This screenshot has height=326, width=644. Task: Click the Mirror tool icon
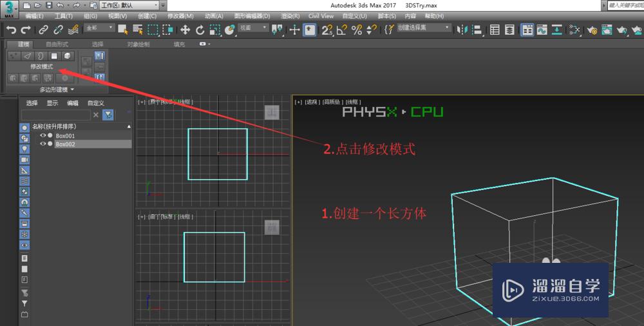click(x=462, y=30)
